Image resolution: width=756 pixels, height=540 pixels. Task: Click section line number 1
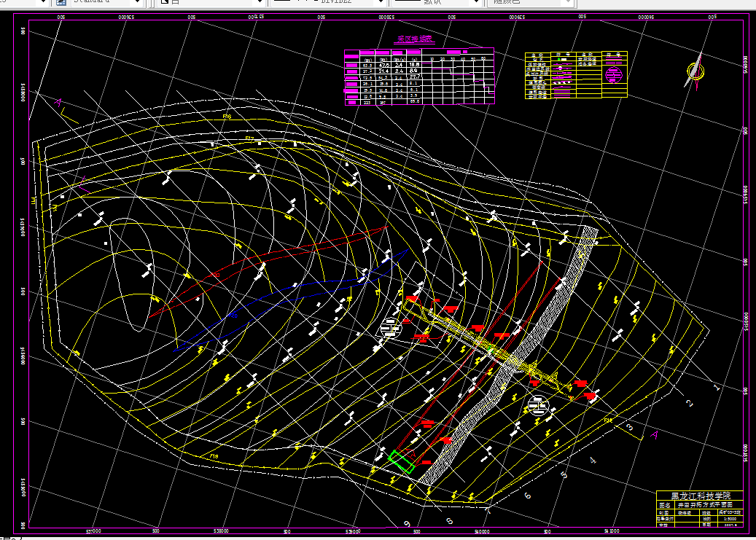[716, 387]
